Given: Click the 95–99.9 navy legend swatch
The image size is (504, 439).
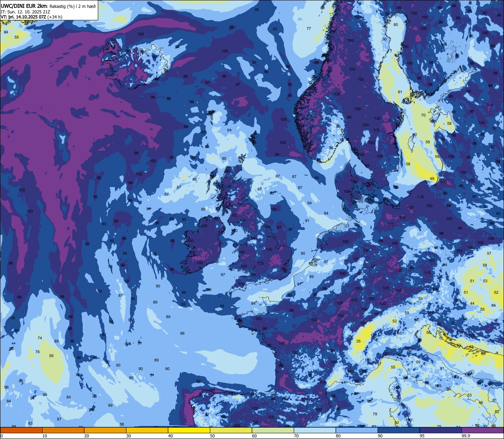Looking at the screenshot, I should [x=441, y=430].
